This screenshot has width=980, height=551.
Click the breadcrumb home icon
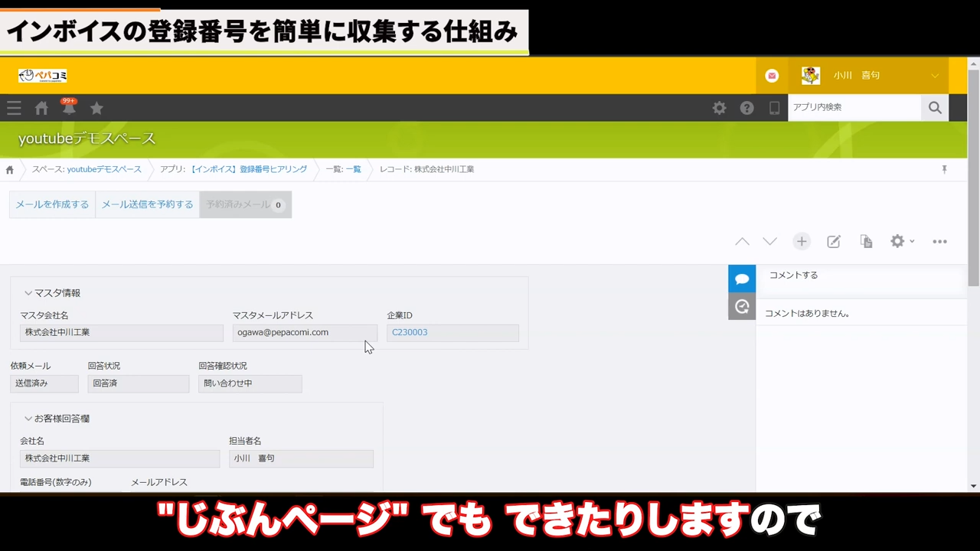(x=10, y=169)
